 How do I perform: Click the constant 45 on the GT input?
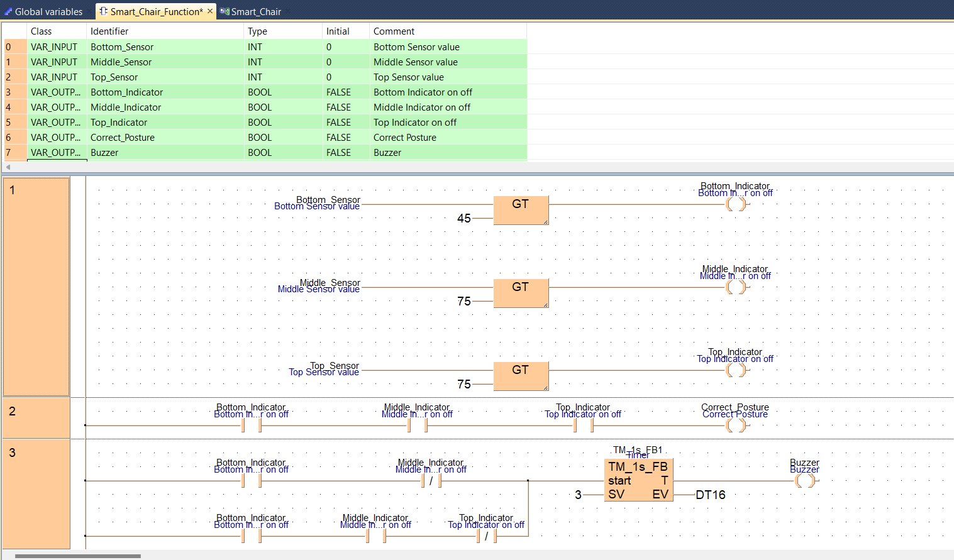click(464, 218)
